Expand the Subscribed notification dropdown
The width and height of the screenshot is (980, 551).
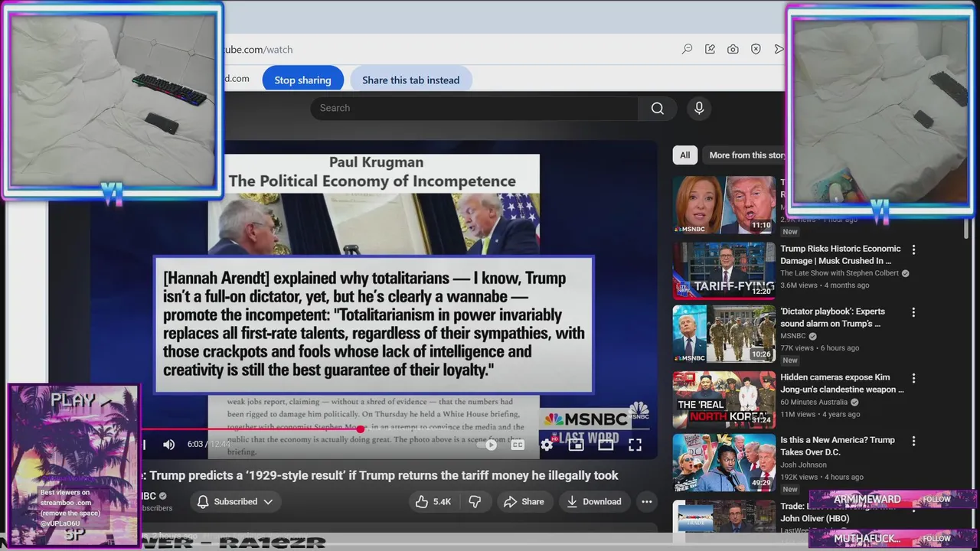[x=235, y=502]
